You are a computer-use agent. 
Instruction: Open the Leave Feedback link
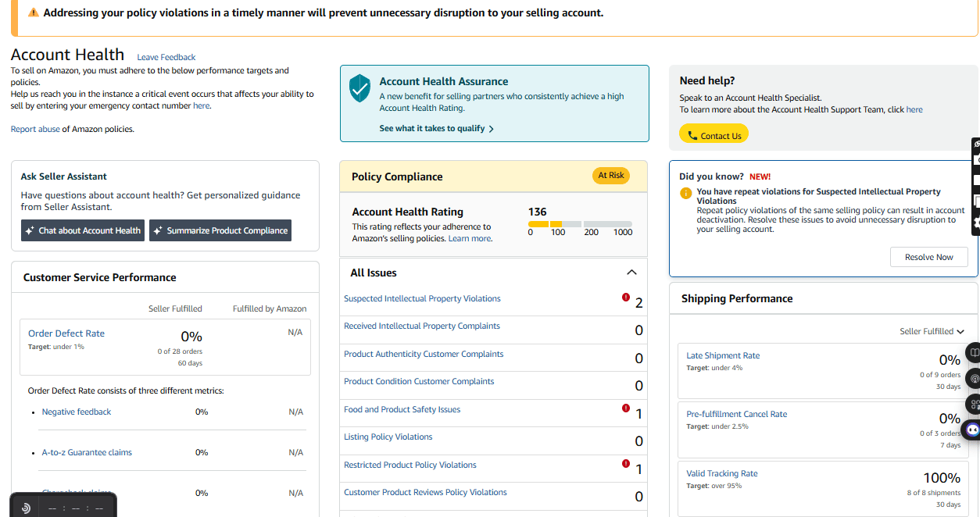(x=166, y=57)
